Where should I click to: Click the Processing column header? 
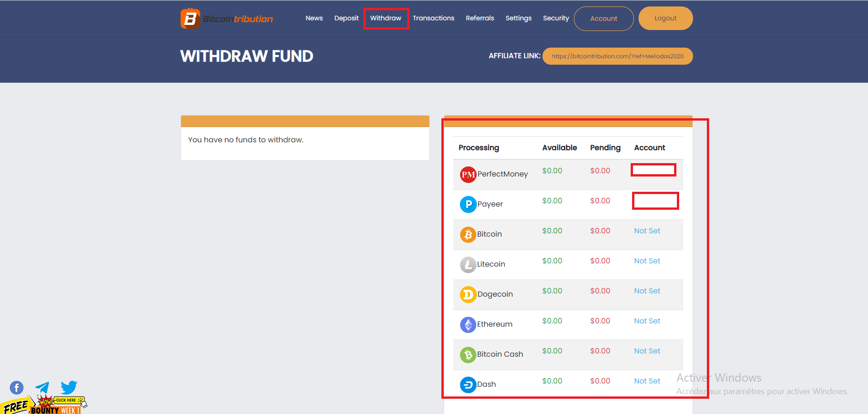[479, 148]
